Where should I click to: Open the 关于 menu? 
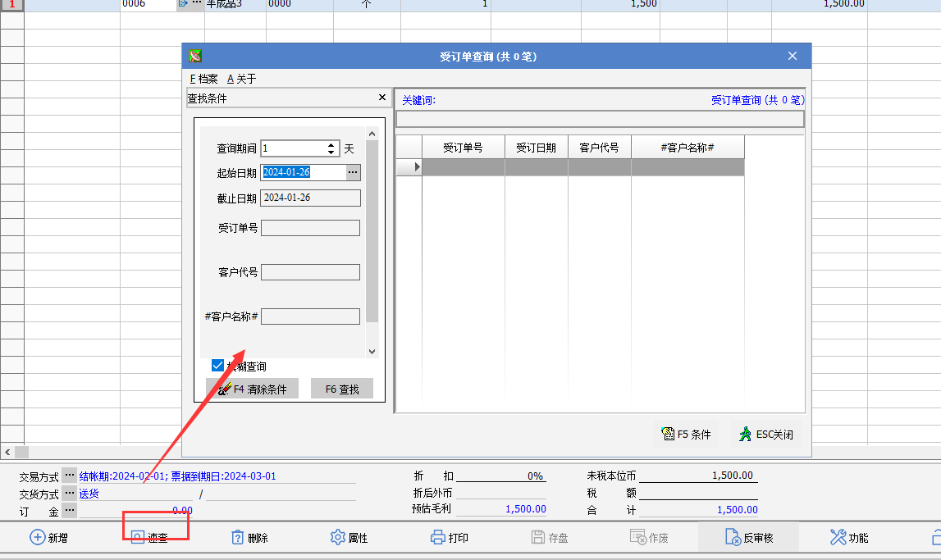pos(242,79)
